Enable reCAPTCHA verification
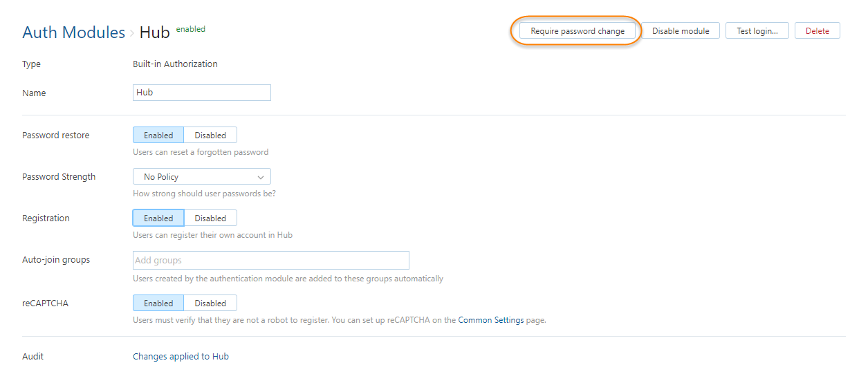This screenshot has width=868, height=374. (158, 303)
